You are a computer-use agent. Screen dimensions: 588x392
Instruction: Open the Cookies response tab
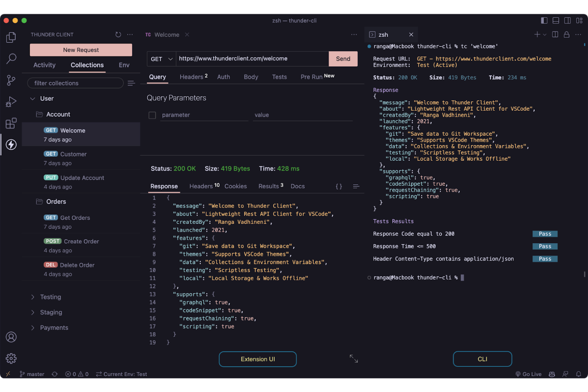tap(236, 186)
